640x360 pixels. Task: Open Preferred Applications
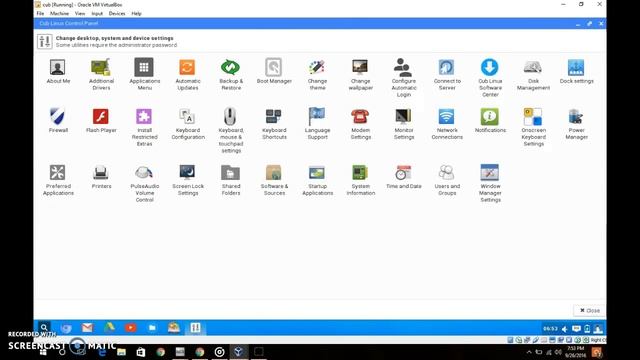click(58, 180)
